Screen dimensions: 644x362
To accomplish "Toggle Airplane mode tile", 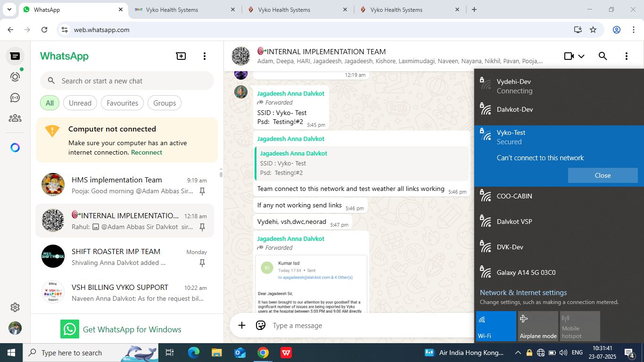I will [538, 326].
